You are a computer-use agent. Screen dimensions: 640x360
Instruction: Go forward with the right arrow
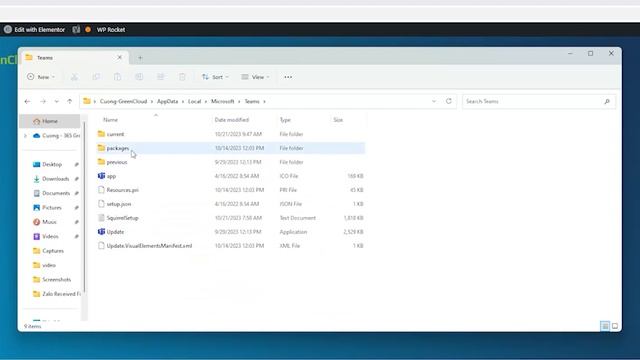click(x=43, y=101)
